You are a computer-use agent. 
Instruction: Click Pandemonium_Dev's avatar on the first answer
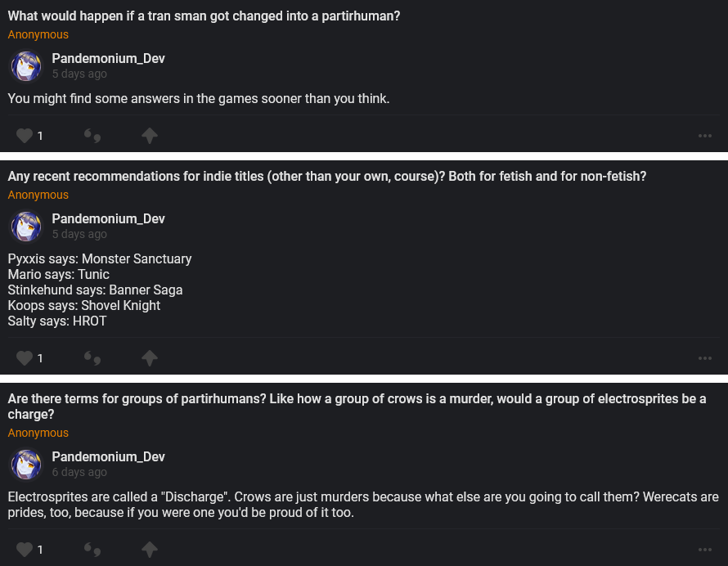pos(26,66)
